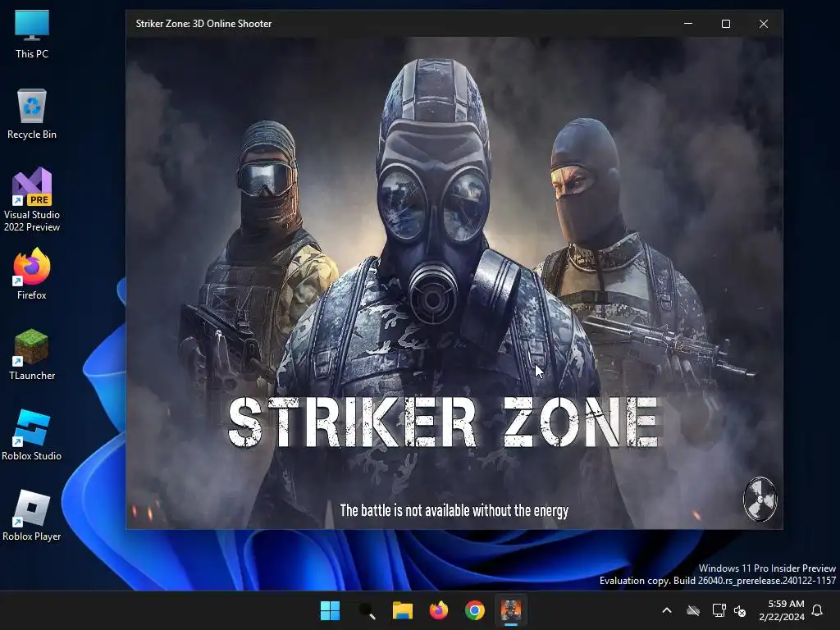Open Google Chrome from taskbar
The height and width of the screenshot is (630, 840).
click(475, 610)
